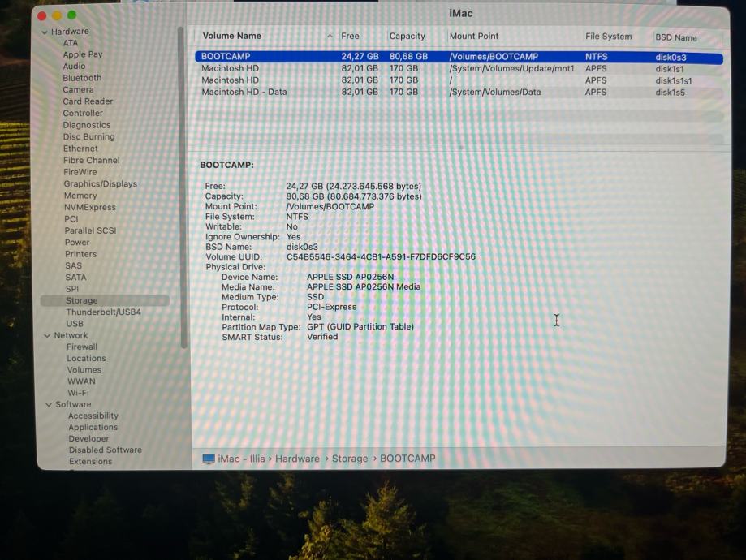Click the File System column header

(609, 37)
